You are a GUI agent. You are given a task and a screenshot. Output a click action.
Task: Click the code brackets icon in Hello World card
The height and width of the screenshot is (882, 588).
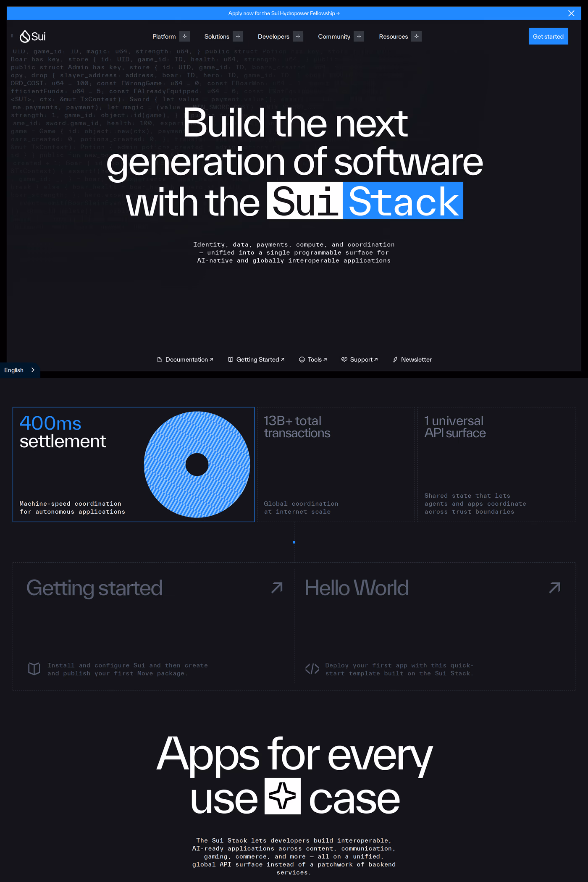tap(312, 669)
